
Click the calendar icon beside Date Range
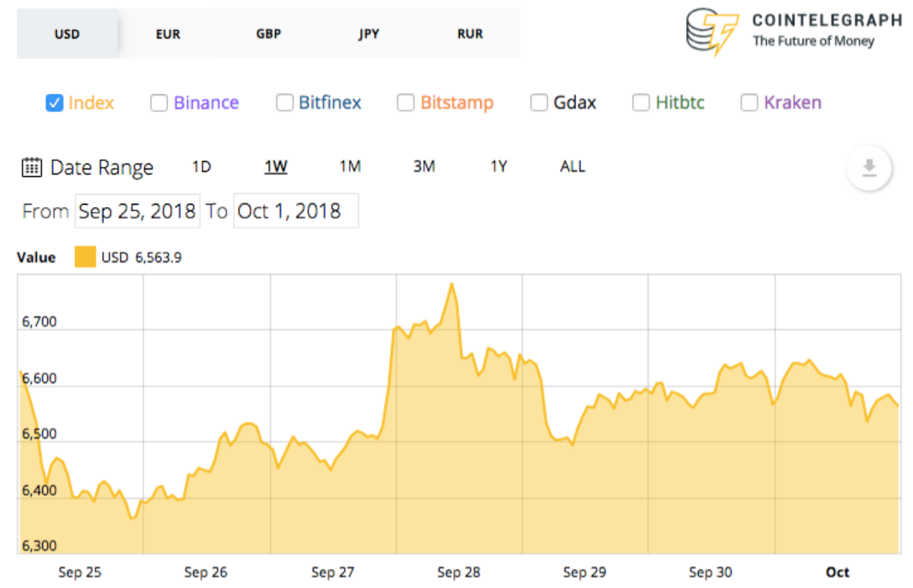31,168
